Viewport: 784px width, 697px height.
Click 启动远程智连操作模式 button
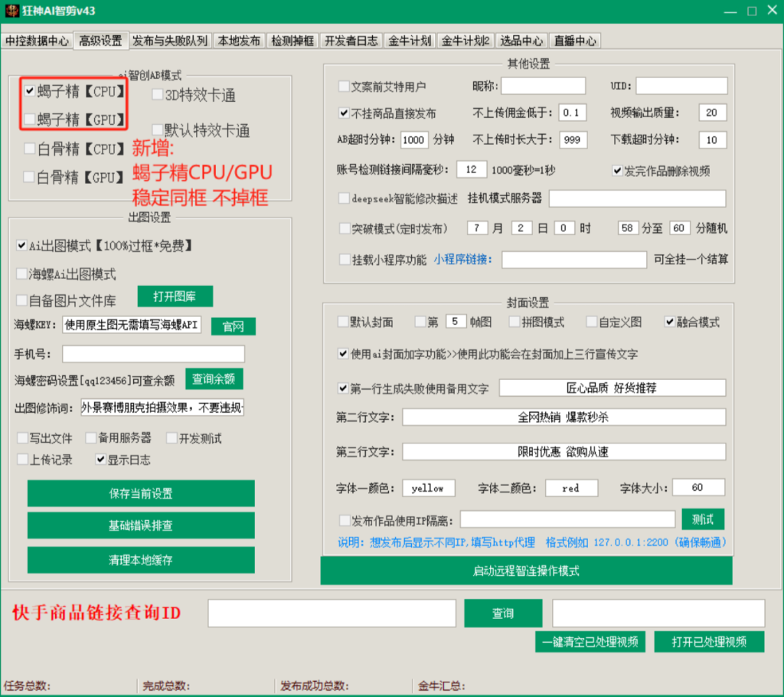pyautogui.click(x=526, y=571)
